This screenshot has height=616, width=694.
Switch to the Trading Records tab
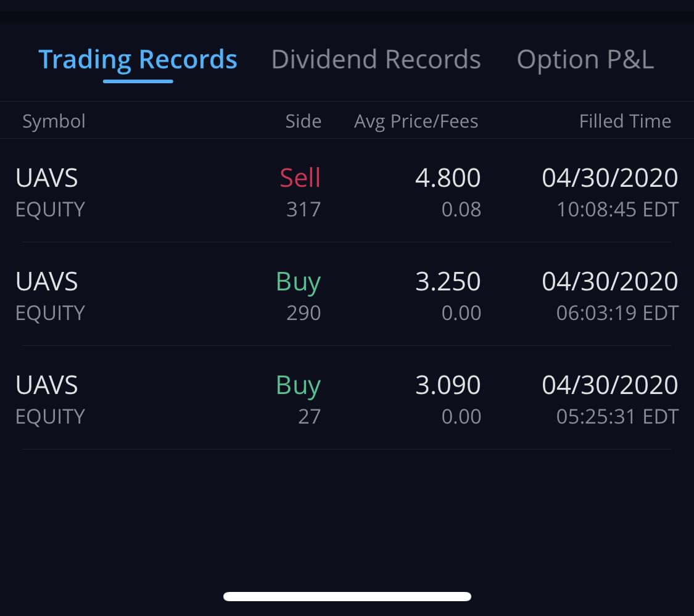pyautogui.click(x=138, y=60)
